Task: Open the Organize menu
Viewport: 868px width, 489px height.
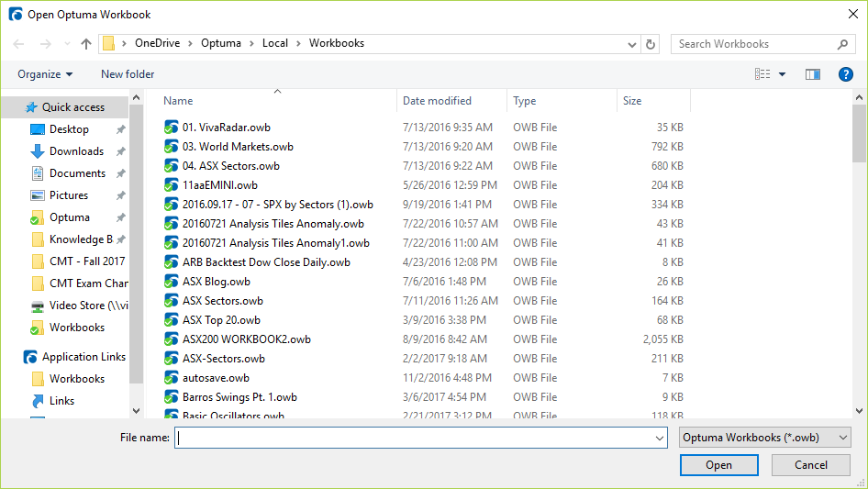Action: point(45,74)
